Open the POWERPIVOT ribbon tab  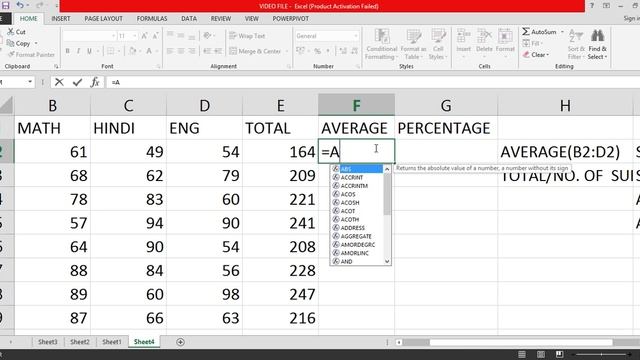pyautogui.click(x=291, y=18)
